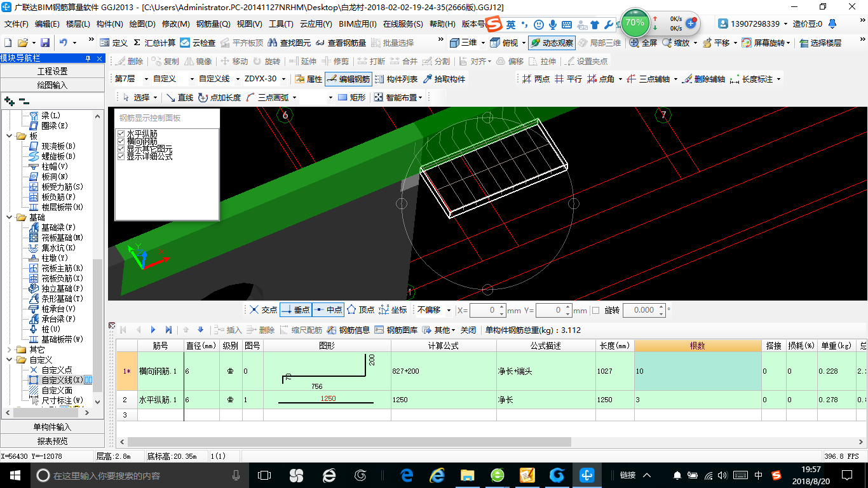
Task: Select the 矩形 rectangle drawing tool
Action: [x=351, y=97]
